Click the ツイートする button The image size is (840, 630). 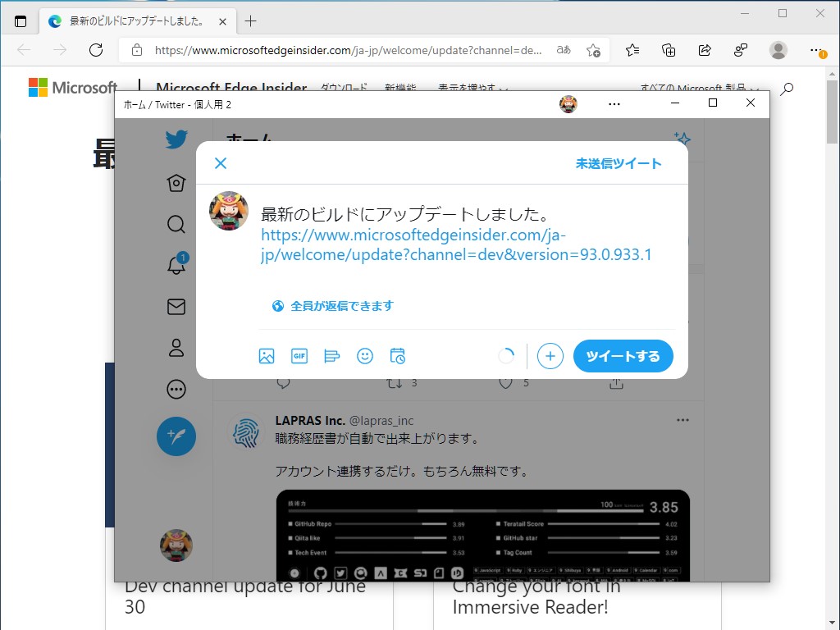(x=625, y=356)
